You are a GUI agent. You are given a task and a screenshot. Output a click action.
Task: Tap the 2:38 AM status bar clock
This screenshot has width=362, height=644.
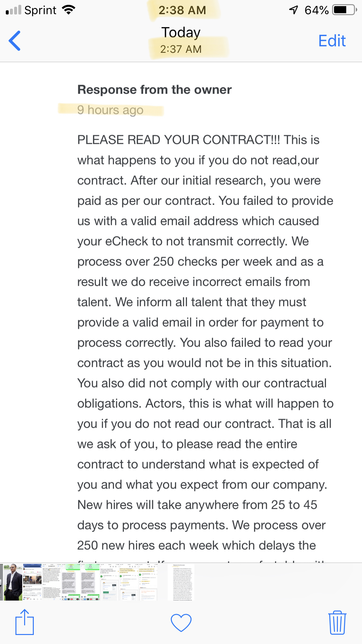point(182,10)
